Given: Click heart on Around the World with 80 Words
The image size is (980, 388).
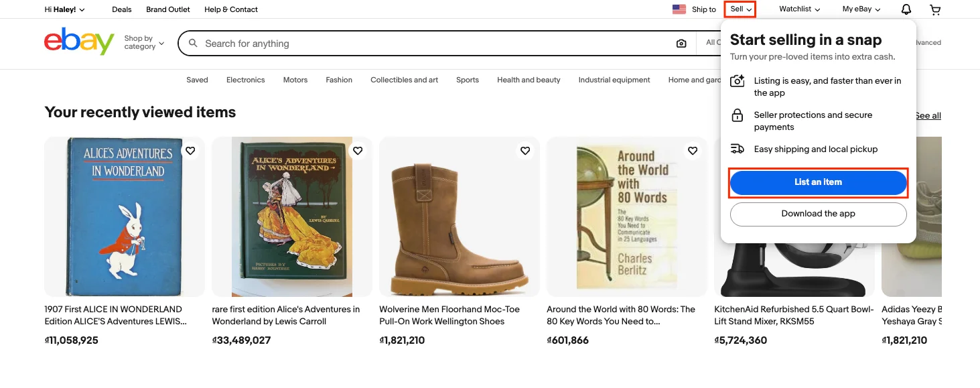Looking at the screenshot, I should pyautogui.click(x=693, y=151).
